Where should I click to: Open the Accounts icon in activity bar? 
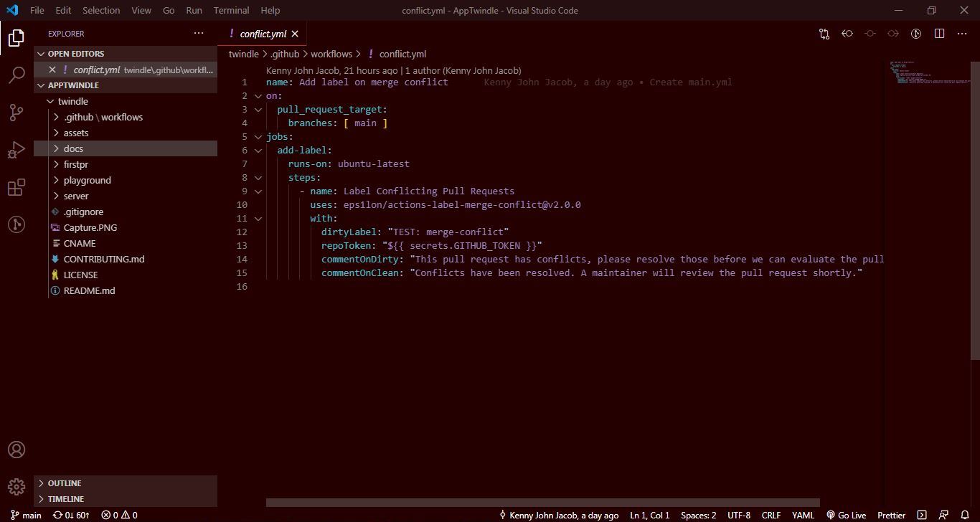point(17,450)
